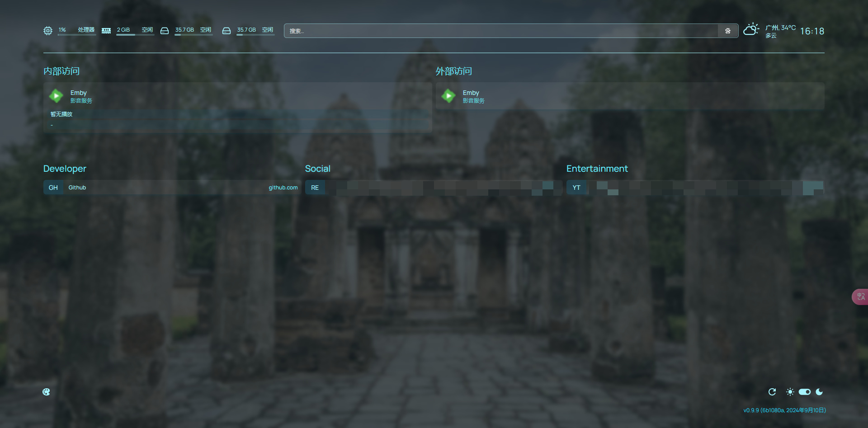Click the Emby icon under 内部访问
868x428 pixels.
click(56, 96)
